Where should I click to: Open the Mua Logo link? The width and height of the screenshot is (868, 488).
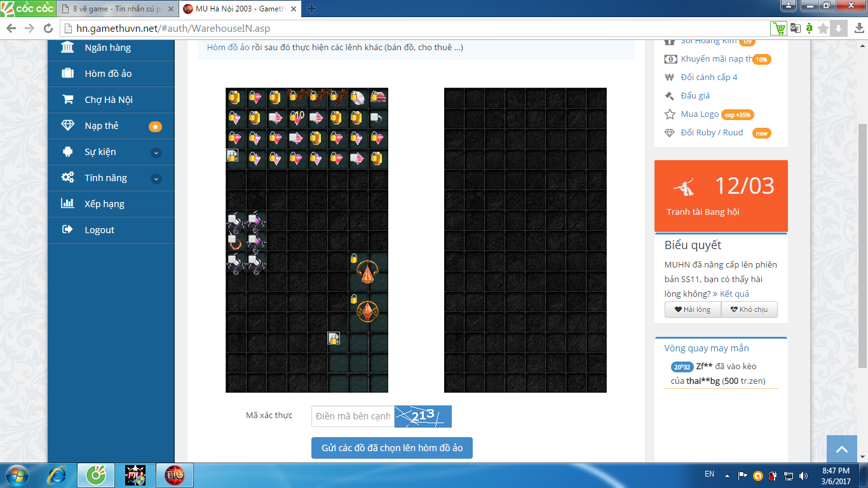(x=700, y=114)
